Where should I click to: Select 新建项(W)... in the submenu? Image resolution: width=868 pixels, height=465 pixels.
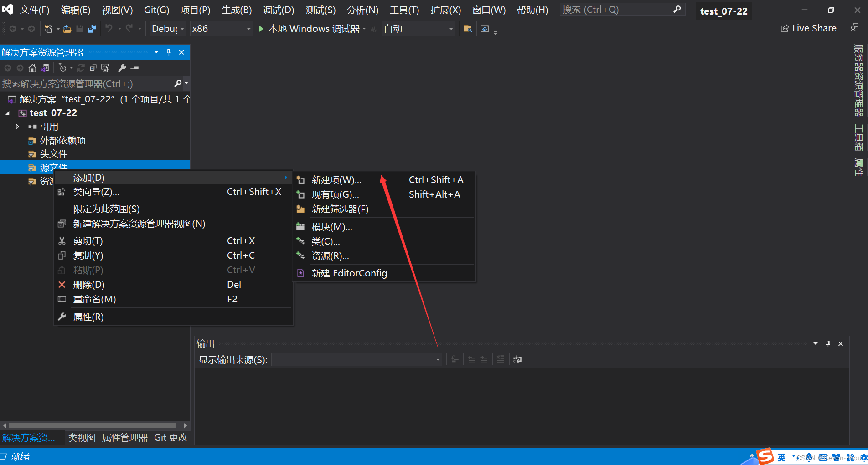[x=384, y=180]
